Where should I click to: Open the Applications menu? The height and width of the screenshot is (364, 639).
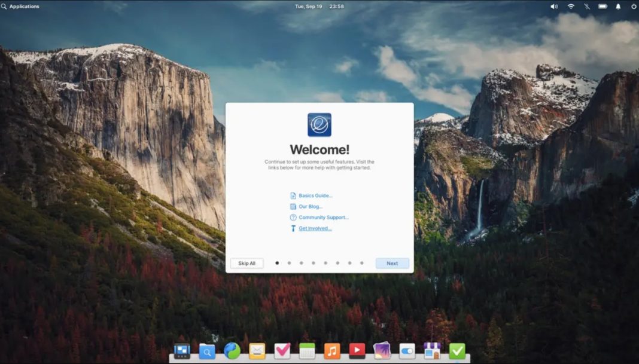[x=20, y=7]
